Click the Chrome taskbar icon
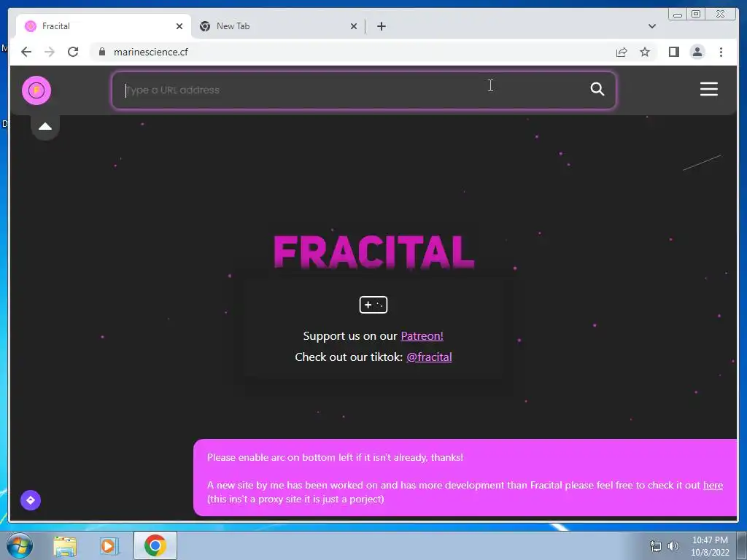The image size is (747, 560). pos(155,545)
